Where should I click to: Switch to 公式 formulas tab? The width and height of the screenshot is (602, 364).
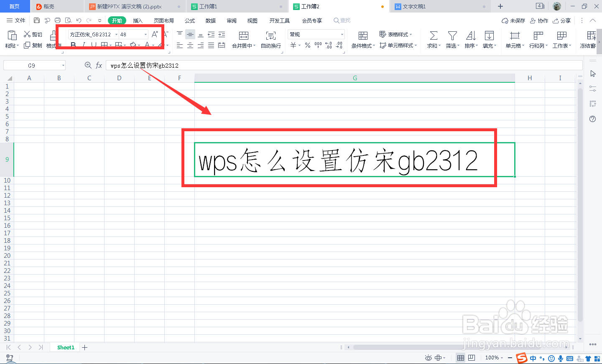[x=190, y=20]
